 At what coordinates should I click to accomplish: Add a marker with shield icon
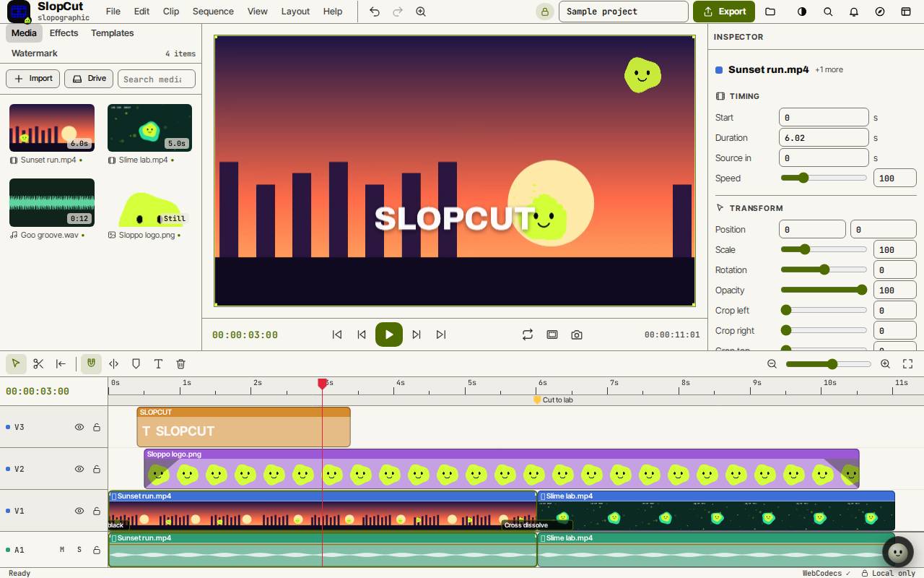(136, 363)
